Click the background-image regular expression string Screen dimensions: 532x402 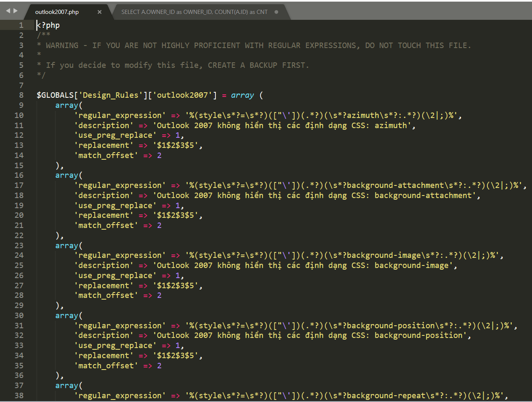point(342,255)
